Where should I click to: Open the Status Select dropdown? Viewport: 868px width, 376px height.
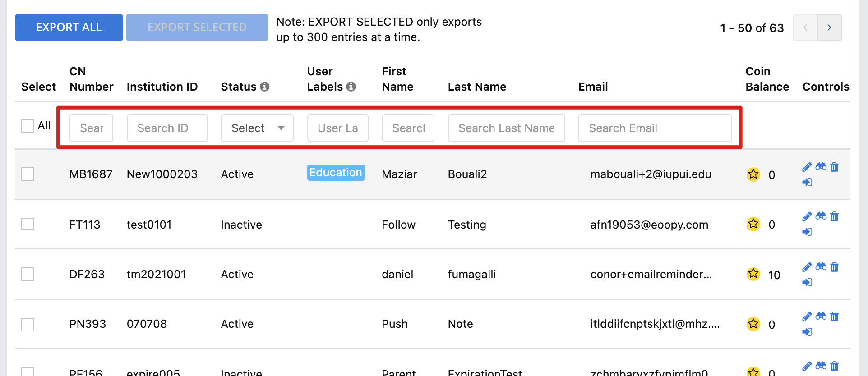point(257,128)
